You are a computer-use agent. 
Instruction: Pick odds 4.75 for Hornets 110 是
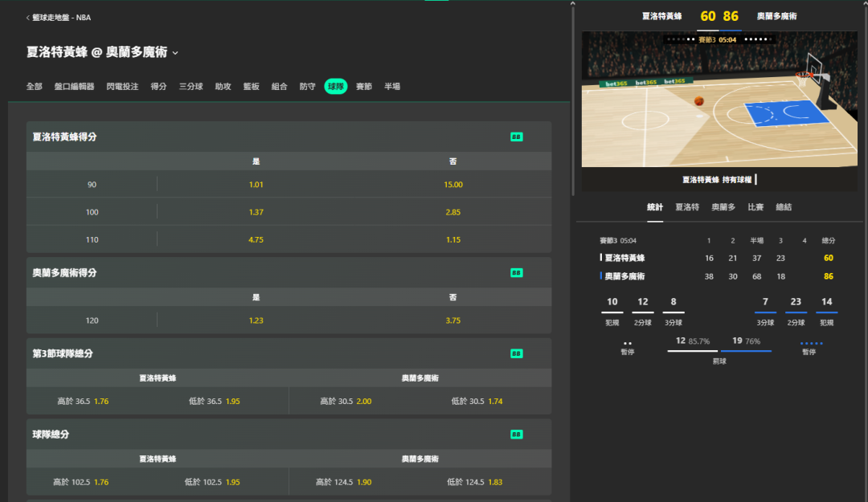click(x=256, y=239)
